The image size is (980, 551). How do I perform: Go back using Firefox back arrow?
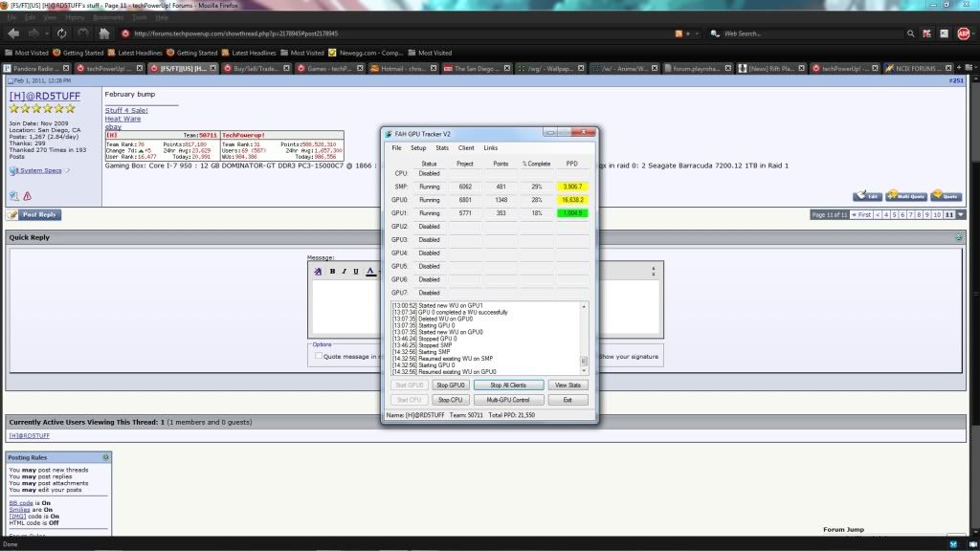[x=13, y=33]
